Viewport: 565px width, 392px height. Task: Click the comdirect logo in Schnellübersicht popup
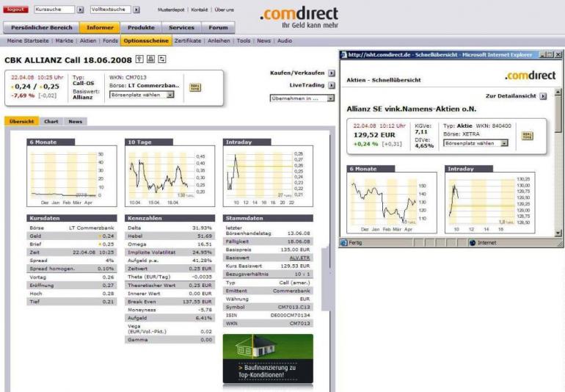(x=530, y=76)
